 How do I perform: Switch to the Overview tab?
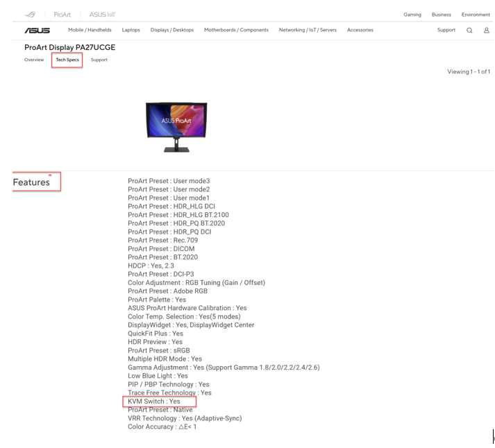coord(34,60)
